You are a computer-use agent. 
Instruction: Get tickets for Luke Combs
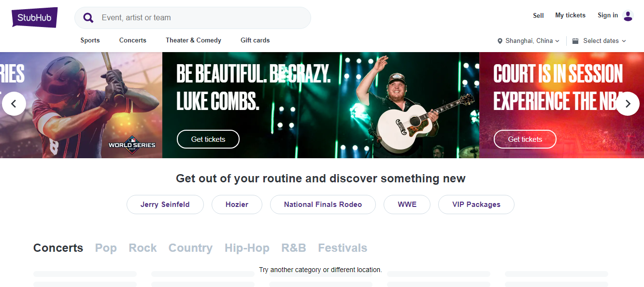click(208, 139)
